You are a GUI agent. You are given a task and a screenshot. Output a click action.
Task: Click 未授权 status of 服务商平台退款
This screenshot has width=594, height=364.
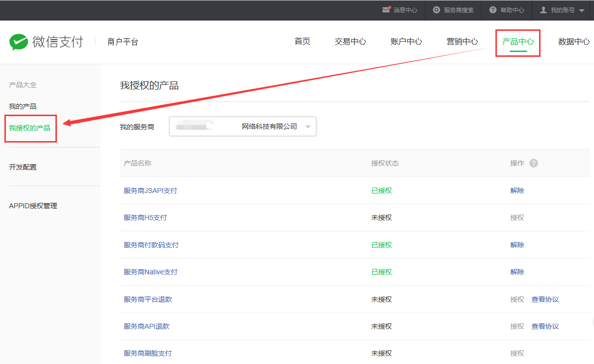[x=382, y=299]
